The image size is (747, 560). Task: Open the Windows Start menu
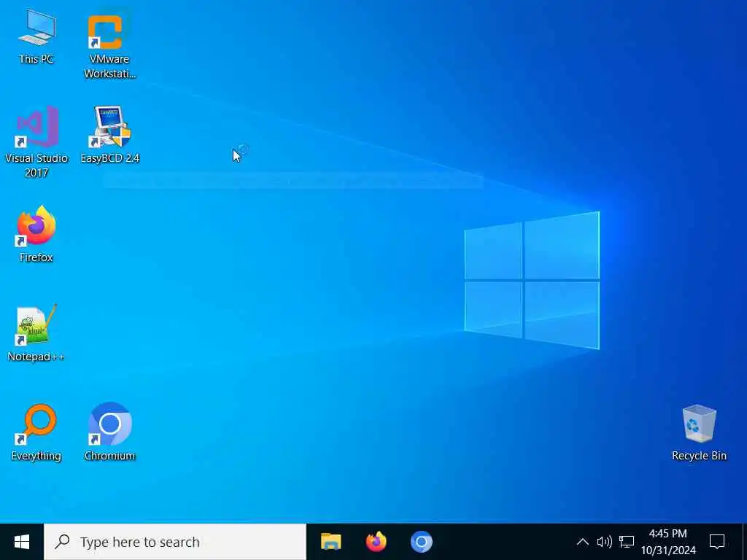21,542
